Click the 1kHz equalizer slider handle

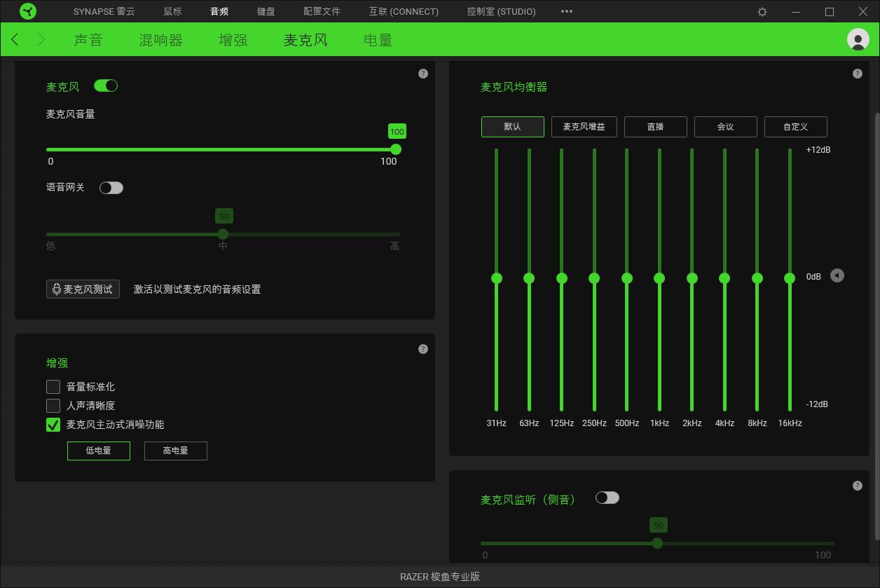[659, 278]
